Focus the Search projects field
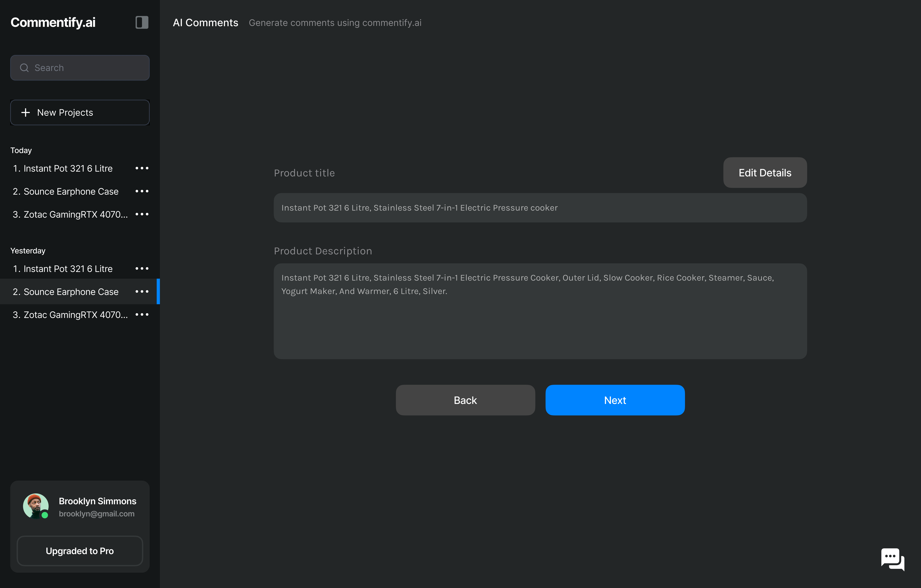 [80, 68]
